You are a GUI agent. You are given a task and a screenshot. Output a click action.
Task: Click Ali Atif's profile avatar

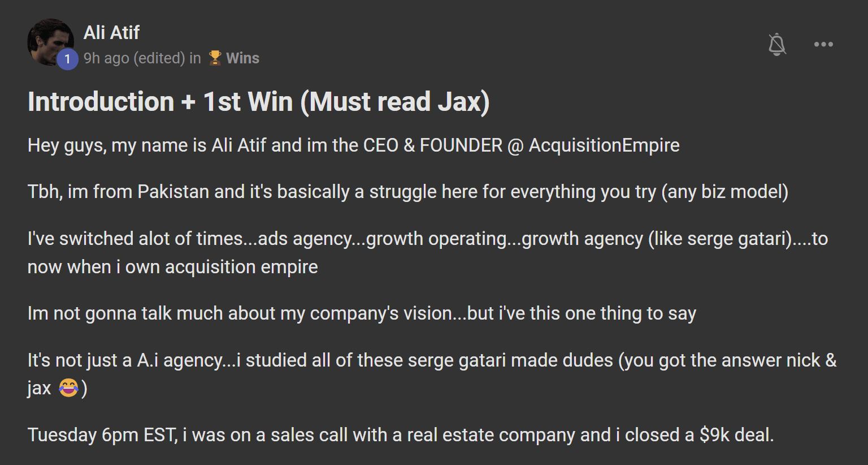pos(50,41)
